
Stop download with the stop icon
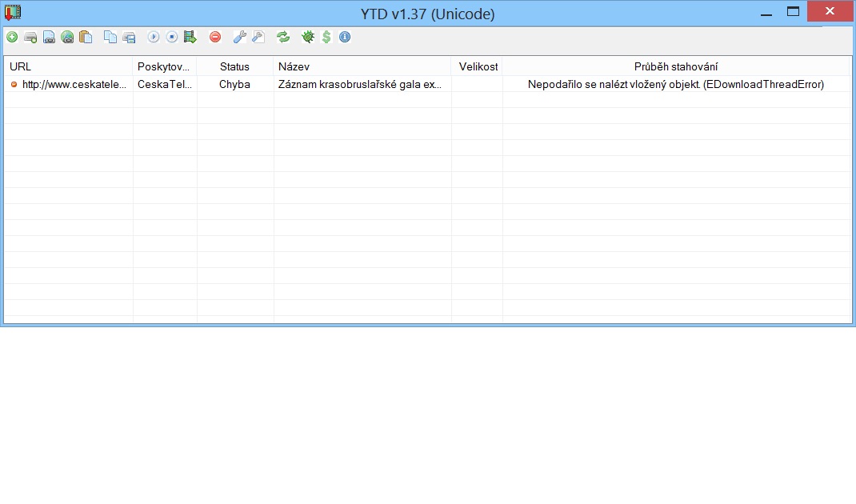172,37
